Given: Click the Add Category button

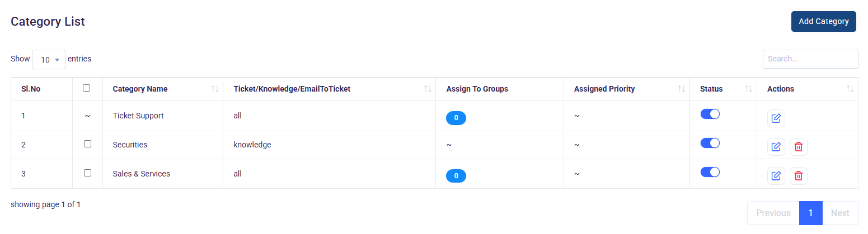Looking at the screenshot, I should 823,21.
